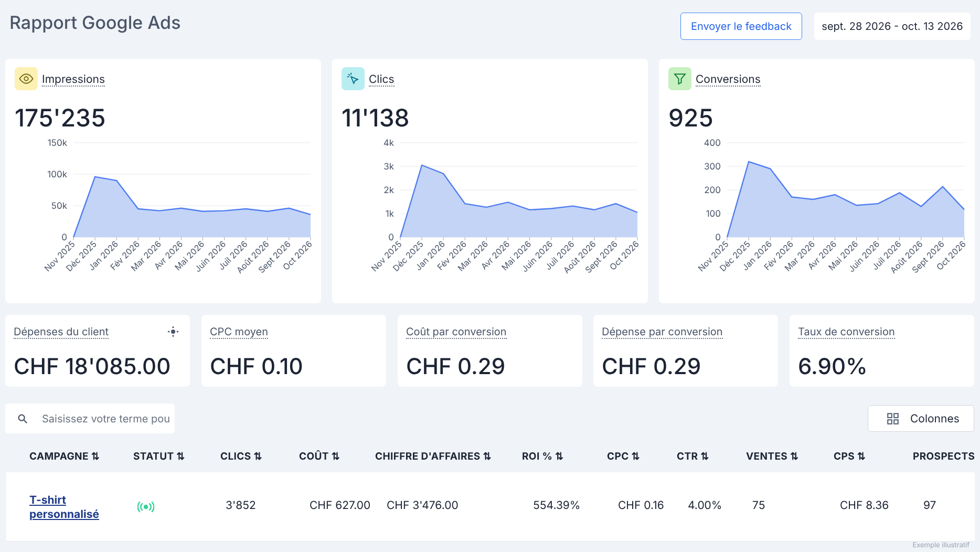Click the 11'138 clicks total
The width and height of the screenshot is (980, 552).
tap(375, 118)
